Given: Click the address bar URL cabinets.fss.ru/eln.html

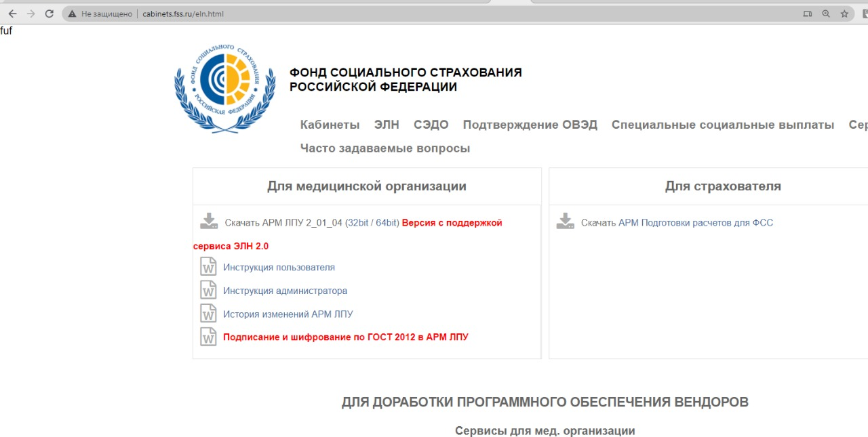Looking at the screenshot, I should (183, 14).
